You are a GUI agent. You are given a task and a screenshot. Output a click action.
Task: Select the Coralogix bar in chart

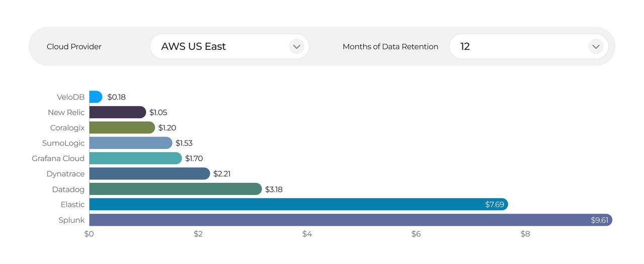point(122,127)
